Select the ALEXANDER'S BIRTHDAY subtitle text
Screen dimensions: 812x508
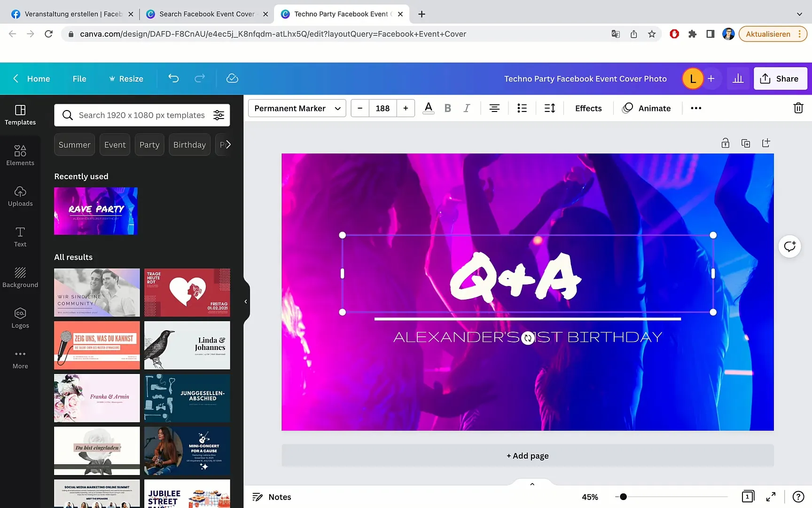527,337
